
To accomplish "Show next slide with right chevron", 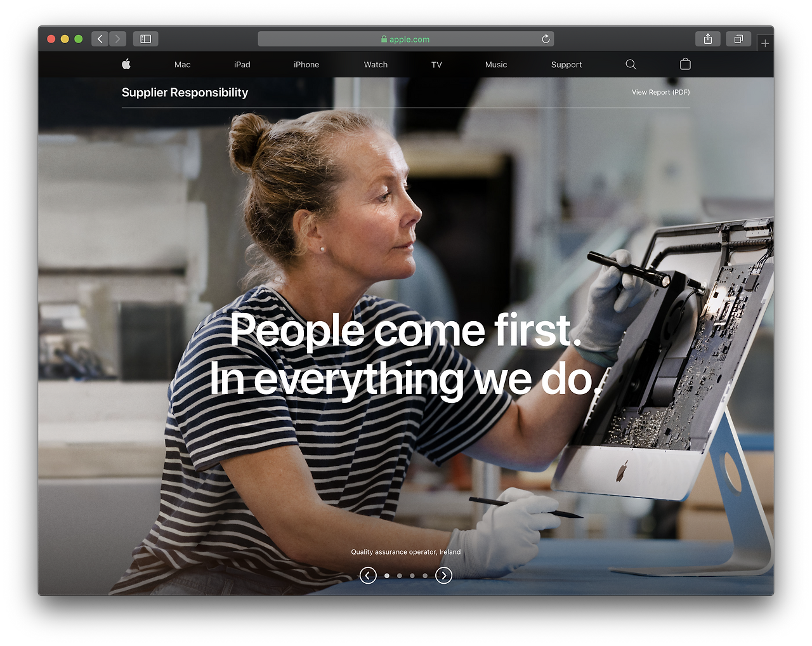I will click(444, 576).
